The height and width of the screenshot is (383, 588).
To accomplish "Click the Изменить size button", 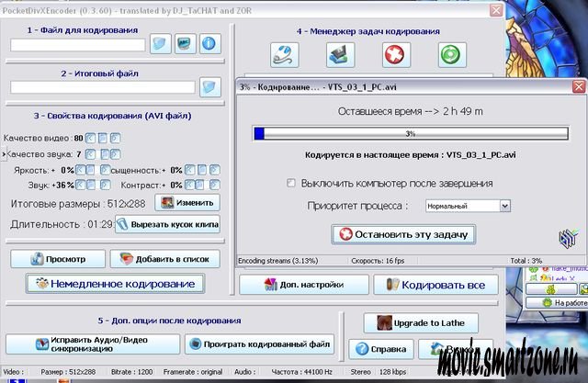I will point(187,203).
